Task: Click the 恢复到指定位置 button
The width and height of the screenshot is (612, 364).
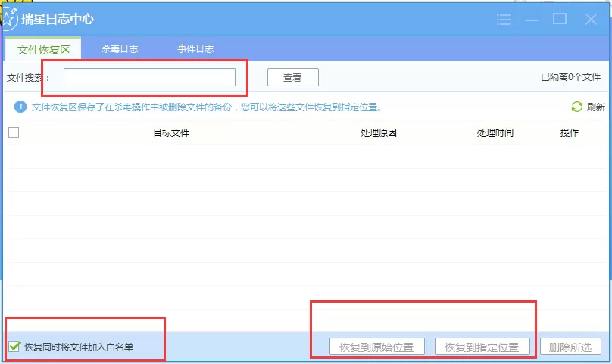Action: (x=482, y=347)
